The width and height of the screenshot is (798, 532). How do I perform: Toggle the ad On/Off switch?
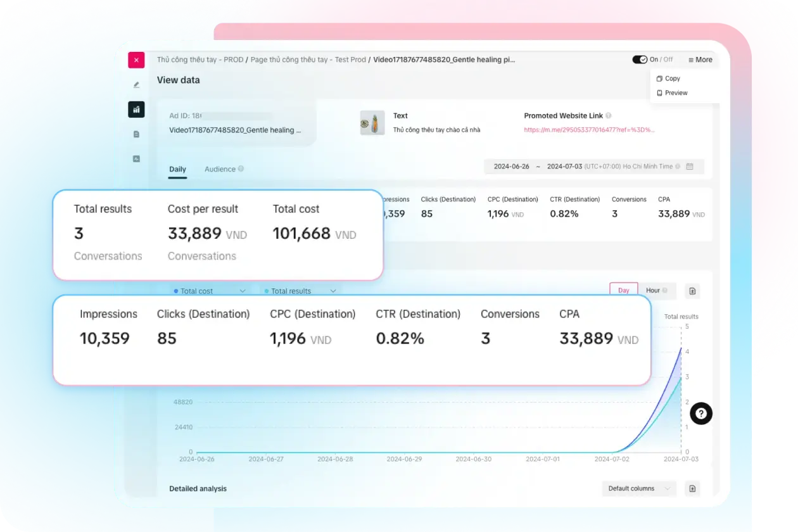(x=640, y=60)
